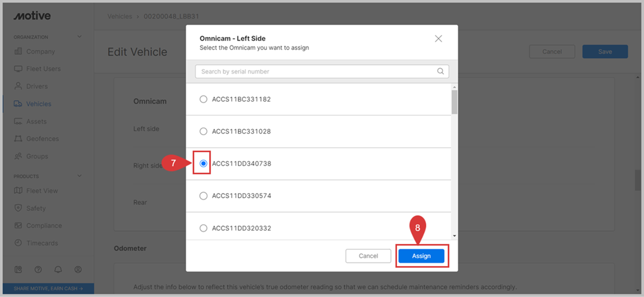Cancel the Omnicam assignment dialog
644x297 pixels.
(368, 256)
